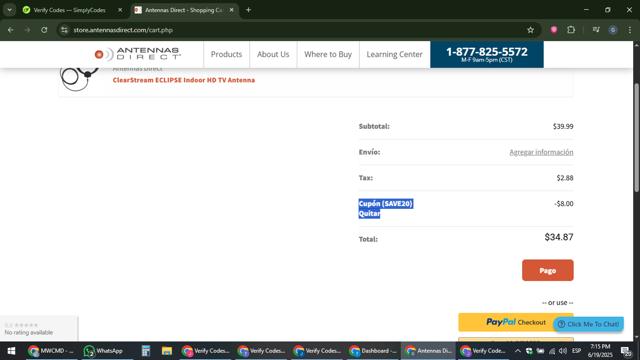Viewport: 640px width, 360px height.
Task: Click the -$8.00 coupon discount value
Action: tap(564, 204)
